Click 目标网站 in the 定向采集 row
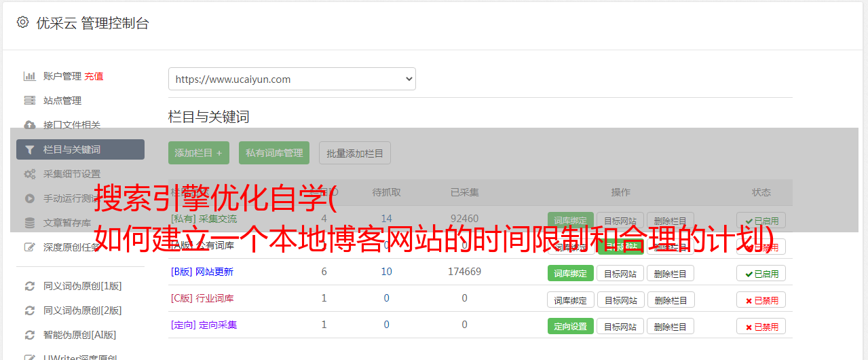Image resolution: width=868 pixels, height=360 pixels. tap(620, 326)
